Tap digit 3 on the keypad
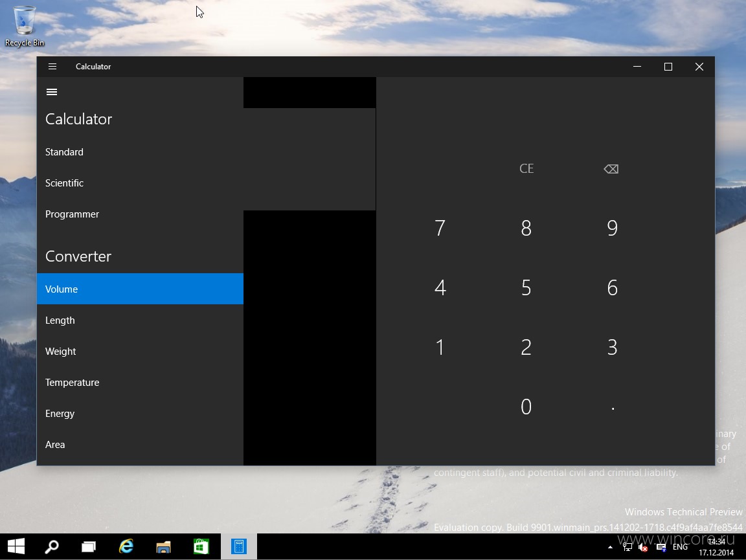Viewport: 746px width, 560px height. coord(613,347)
